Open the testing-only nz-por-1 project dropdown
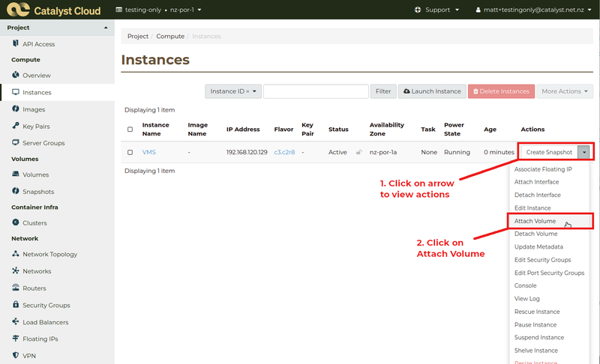Image resolution: width=600 pixels, height=364 pixels. click(158, 10)
